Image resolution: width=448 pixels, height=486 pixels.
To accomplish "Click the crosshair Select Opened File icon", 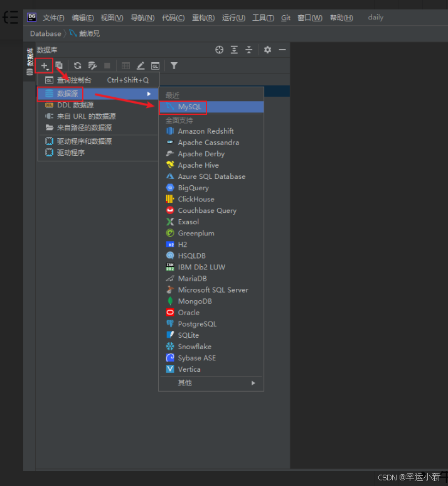I will [220, 50].
